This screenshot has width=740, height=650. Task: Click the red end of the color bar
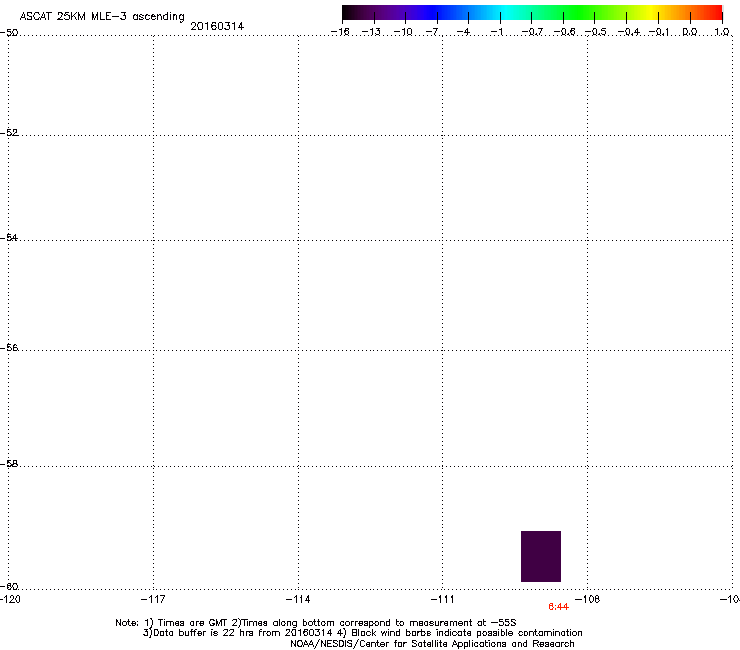713,13
